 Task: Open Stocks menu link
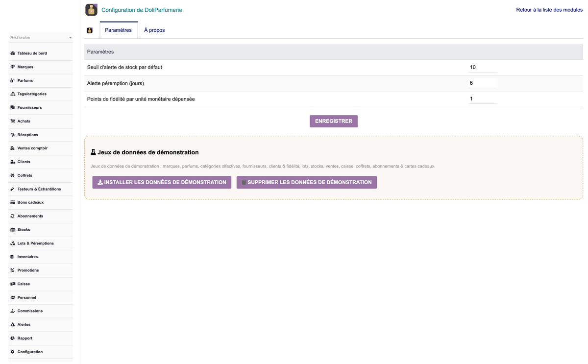24,230
